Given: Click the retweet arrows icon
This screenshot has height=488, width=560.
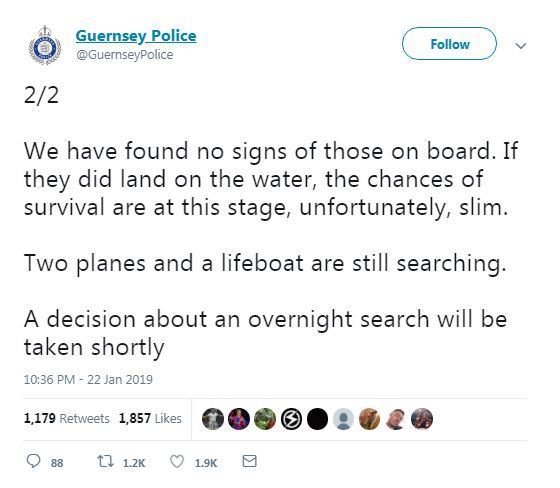Looking at the screenshot, I should (x=106, y=461).
